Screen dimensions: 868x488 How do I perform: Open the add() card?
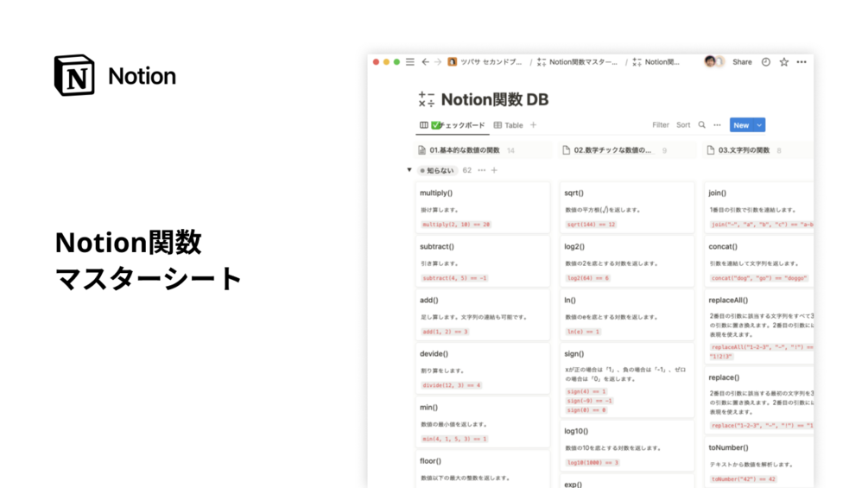pos(483,315)
